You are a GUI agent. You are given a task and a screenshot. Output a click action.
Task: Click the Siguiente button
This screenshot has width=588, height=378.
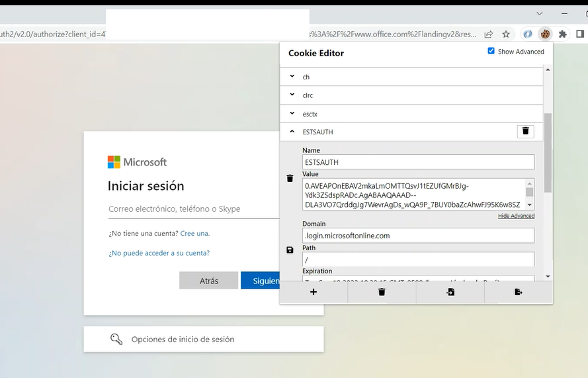pos(260,281)
